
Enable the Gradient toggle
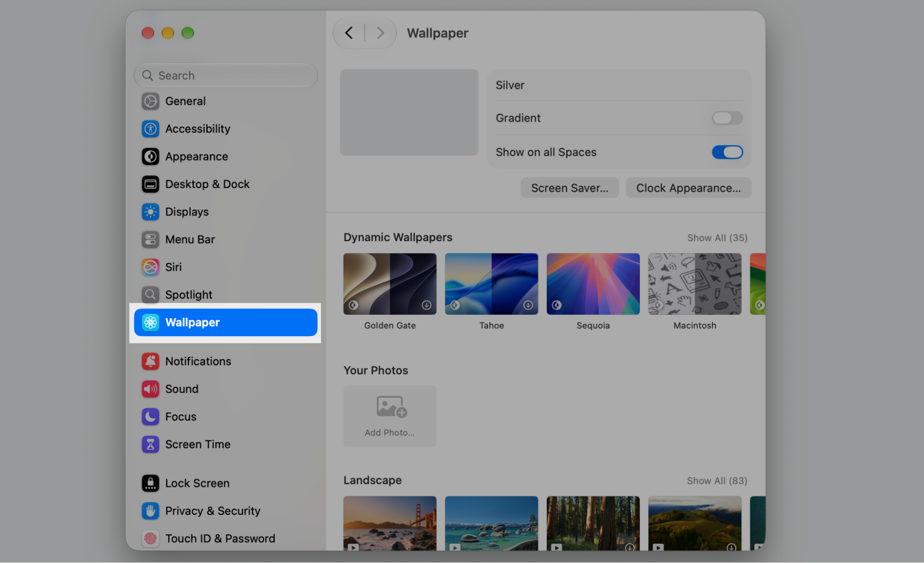[x=727, y=118]
